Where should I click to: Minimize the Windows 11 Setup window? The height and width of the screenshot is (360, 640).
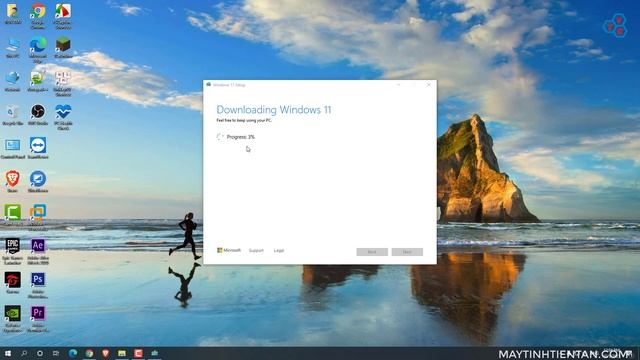399,85
